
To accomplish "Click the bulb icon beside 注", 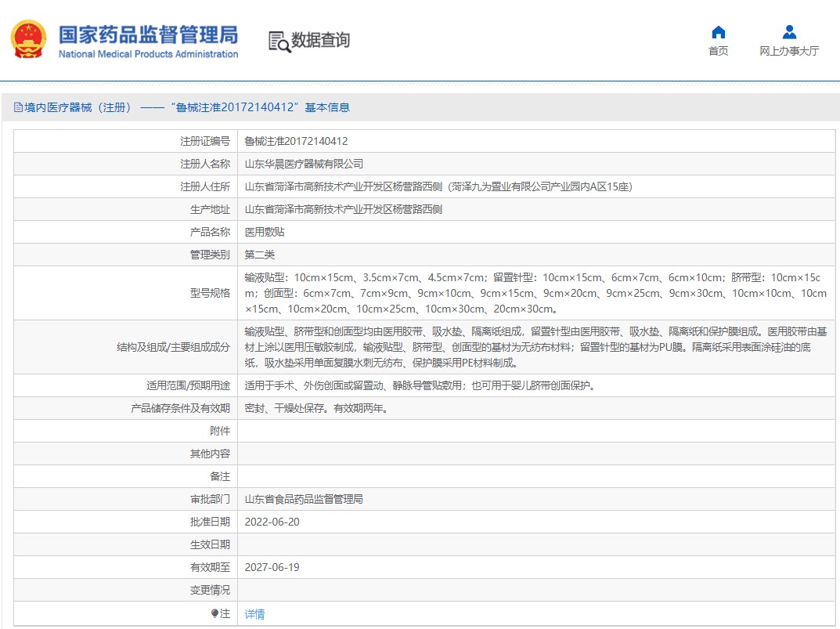I will click(215, 613).
